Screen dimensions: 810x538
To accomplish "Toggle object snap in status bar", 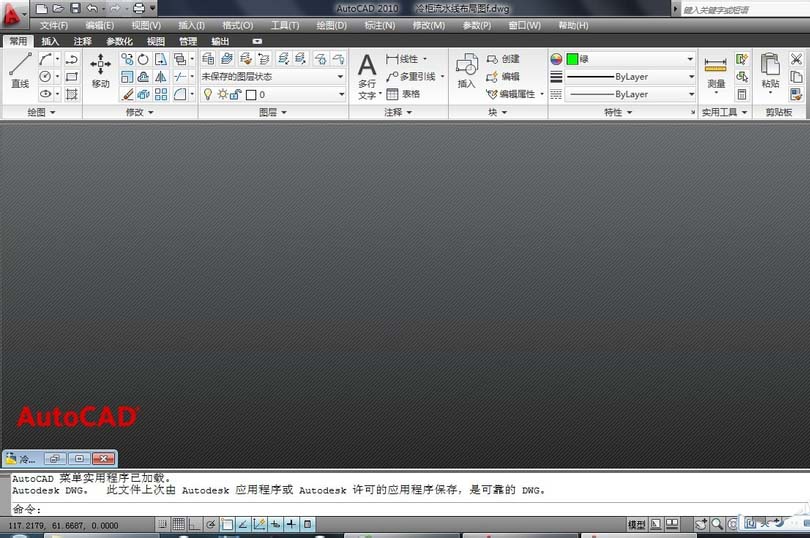I will click(x=227, y=524).
